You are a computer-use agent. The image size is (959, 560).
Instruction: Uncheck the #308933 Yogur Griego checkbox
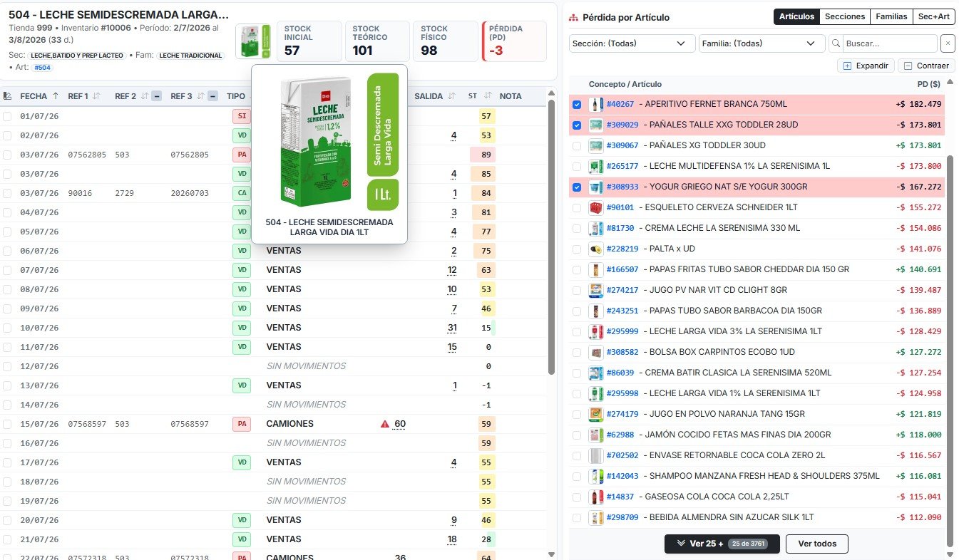pyautogui.click(x=577, y=187)
